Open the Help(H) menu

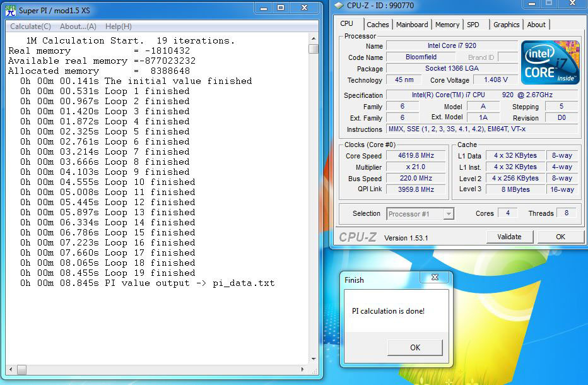click(x=118, y=27)
